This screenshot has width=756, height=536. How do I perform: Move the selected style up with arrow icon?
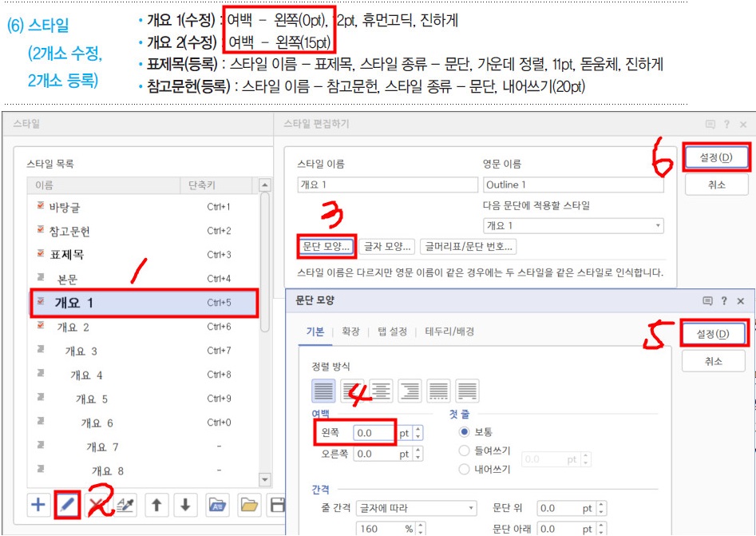157,505
